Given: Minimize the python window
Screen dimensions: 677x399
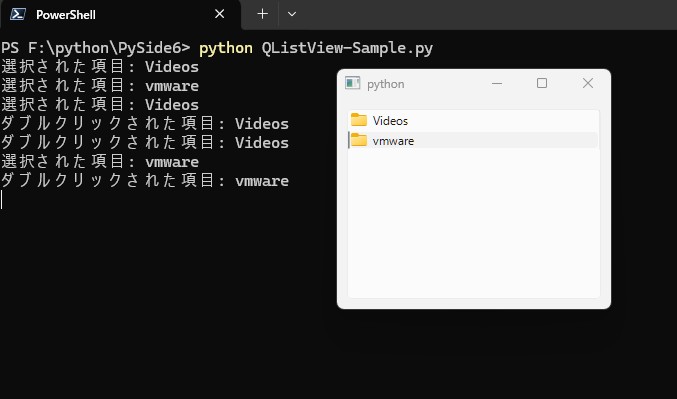Looking at the screenshot, I should click(497, 83).
